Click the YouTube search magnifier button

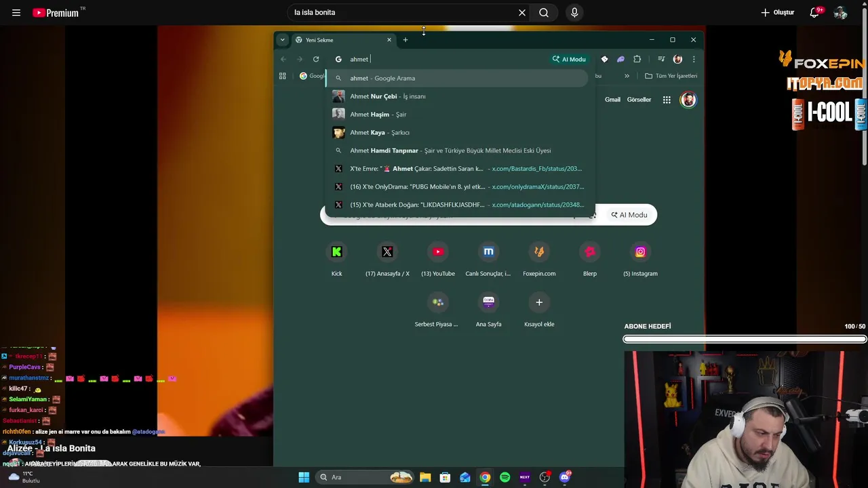point(544,12)
